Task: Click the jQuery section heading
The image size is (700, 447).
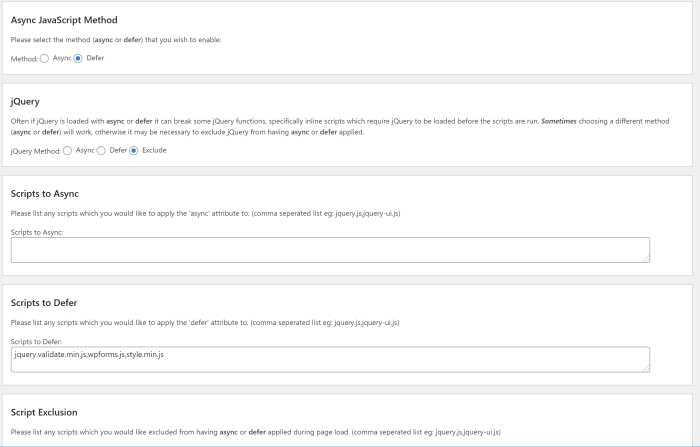Action: (25, 102)
